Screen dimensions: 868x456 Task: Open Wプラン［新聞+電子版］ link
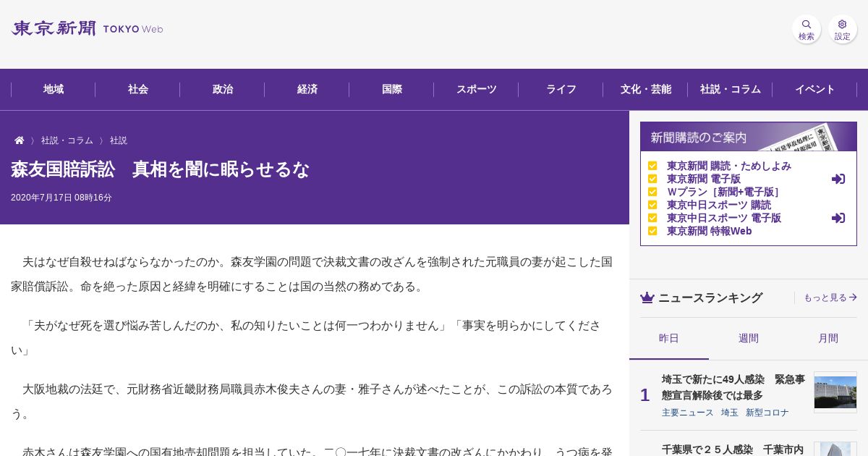point(724,192)
